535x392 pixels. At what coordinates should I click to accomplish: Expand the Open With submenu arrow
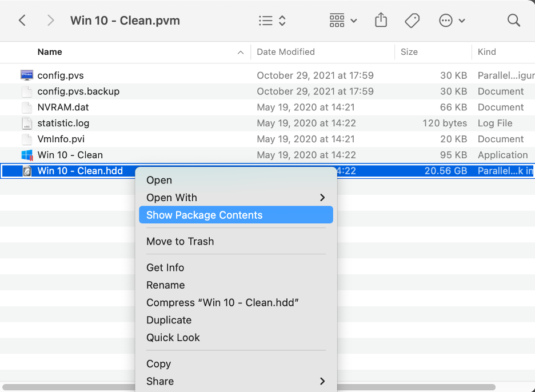tap(322, 198)
